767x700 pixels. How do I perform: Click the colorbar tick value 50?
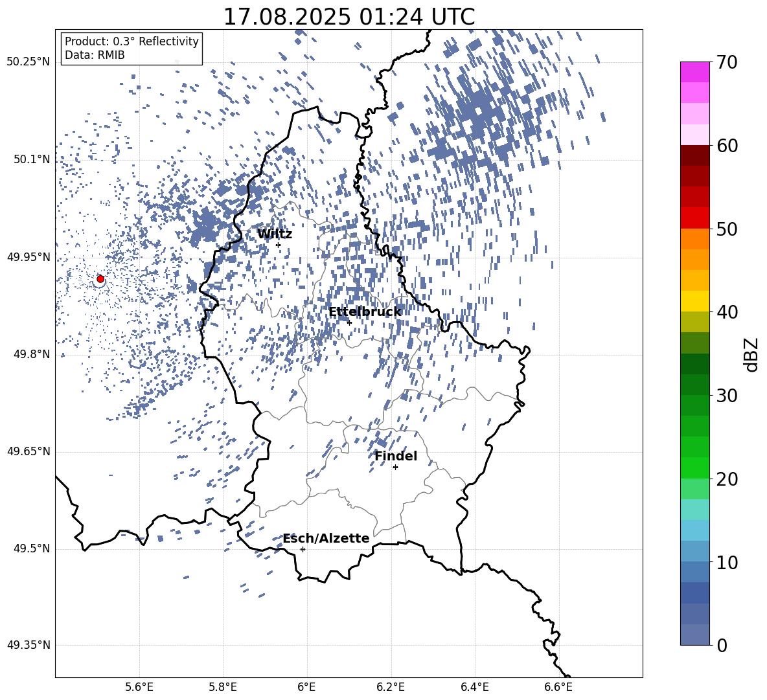(727, 229)
